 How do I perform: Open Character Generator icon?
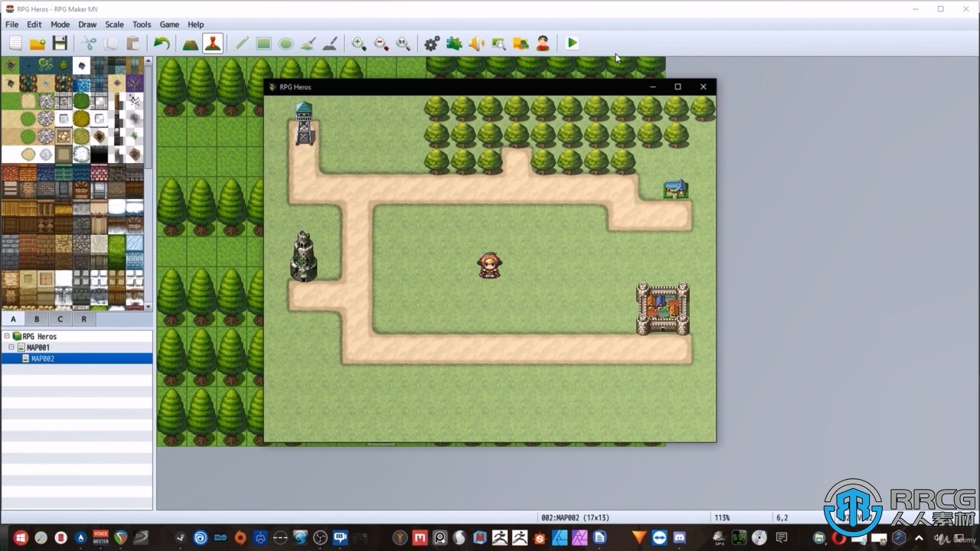coord(543,44)
